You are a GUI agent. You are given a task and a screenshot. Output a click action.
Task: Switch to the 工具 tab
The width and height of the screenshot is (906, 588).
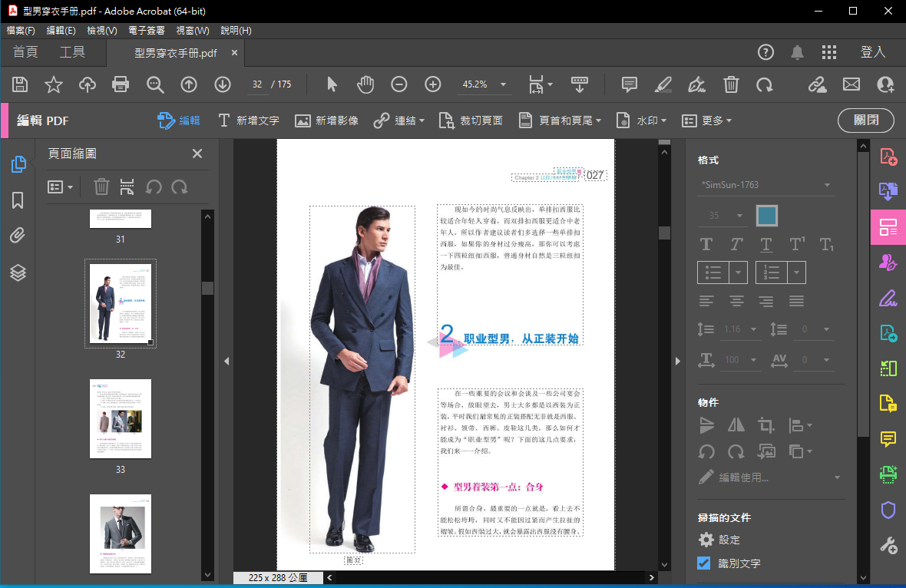tap(73, 52)
